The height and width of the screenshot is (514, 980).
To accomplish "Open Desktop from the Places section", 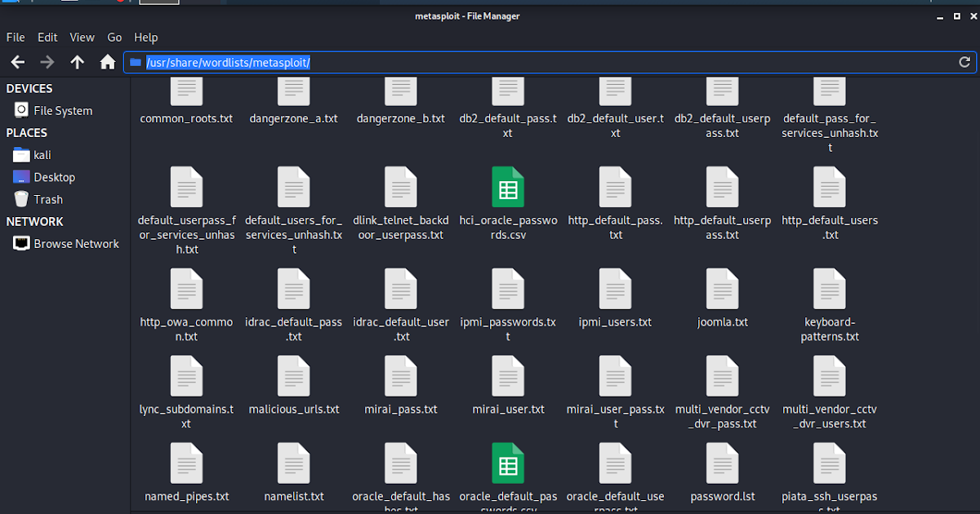I will pyautogui.click(x=54, y=177).
